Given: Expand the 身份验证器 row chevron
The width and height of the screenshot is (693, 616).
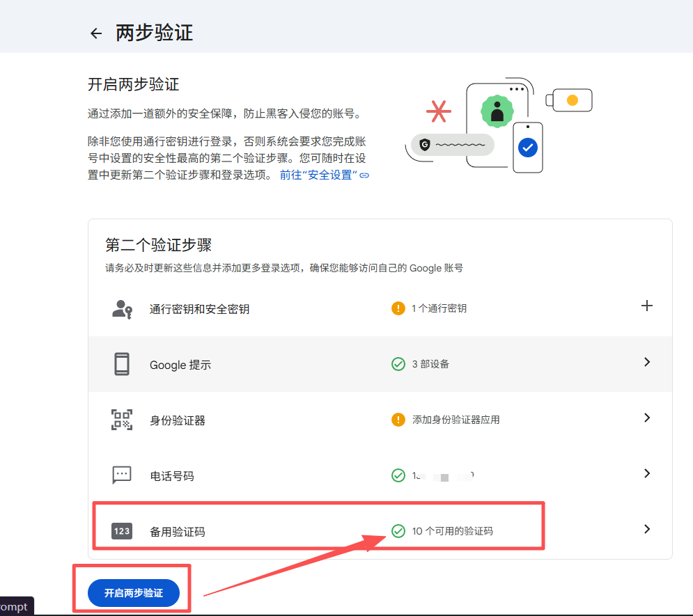Looking at the screenshot, I should (x=647, y=418).
